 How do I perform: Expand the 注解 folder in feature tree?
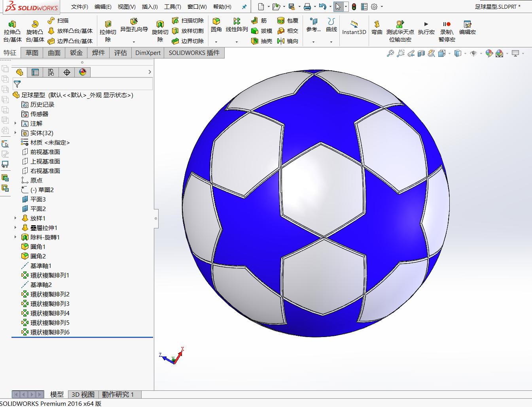coord(15,123)
